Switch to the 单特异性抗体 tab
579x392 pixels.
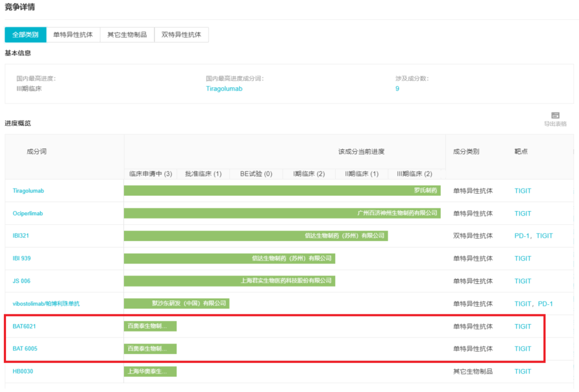click(73, 35)
